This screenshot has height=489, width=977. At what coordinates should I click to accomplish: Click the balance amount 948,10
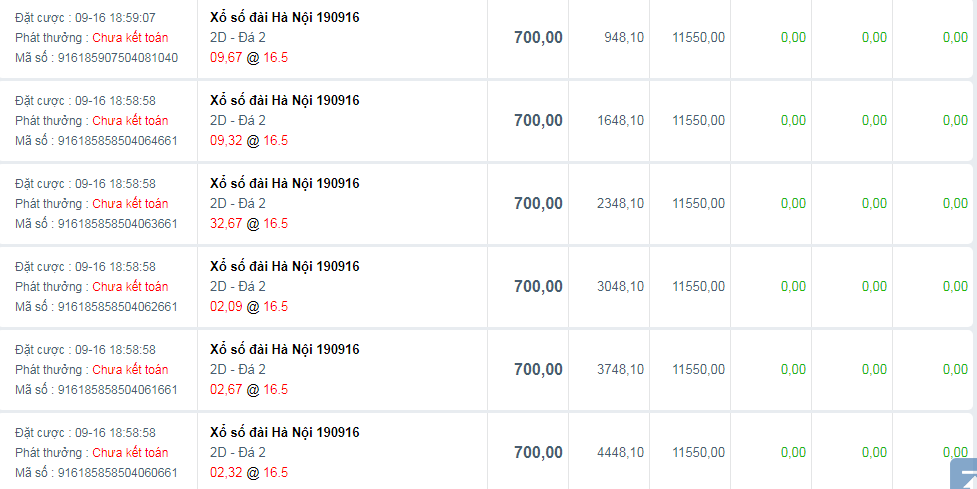(624, 37)
